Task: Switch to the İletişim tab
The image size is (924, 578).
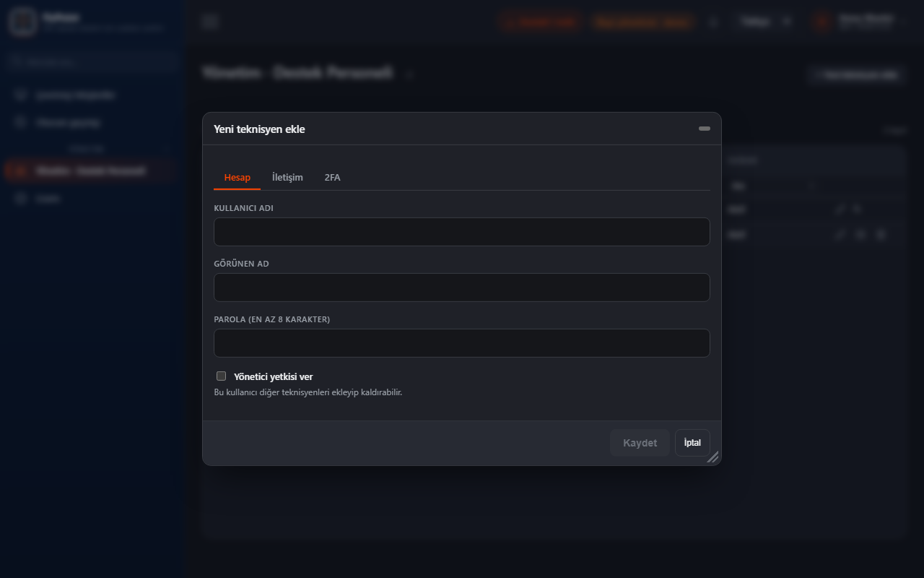Action: click(287, 178)
